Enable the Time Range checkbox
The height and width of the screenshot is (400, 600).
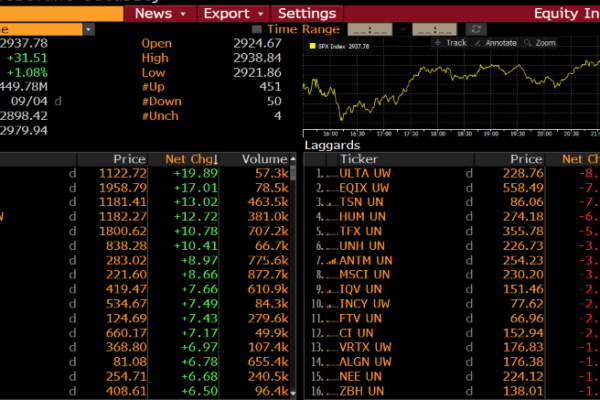256,29
